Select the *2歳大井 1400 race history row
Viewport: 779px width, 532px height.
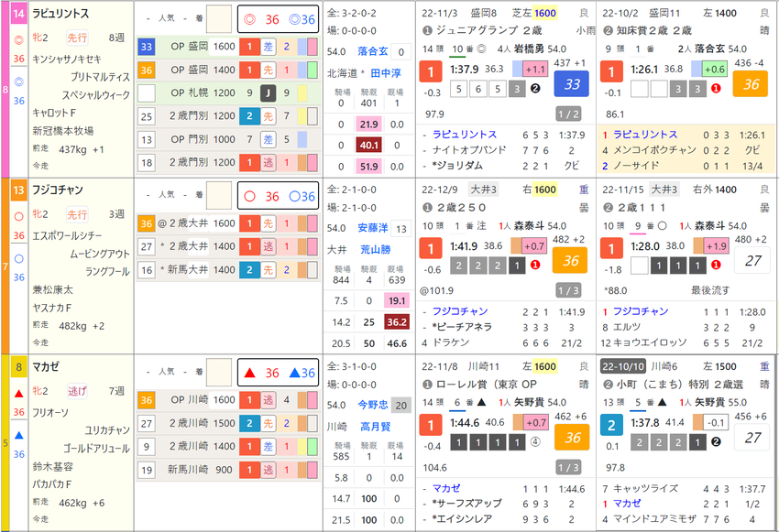228,246
